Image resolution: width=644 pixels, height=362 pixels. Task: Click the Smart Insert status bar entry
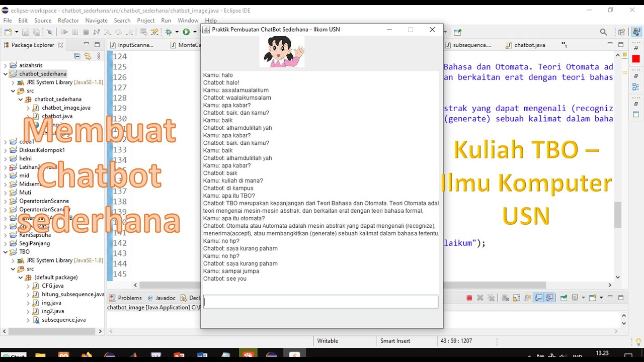click(x=395, y=341)
